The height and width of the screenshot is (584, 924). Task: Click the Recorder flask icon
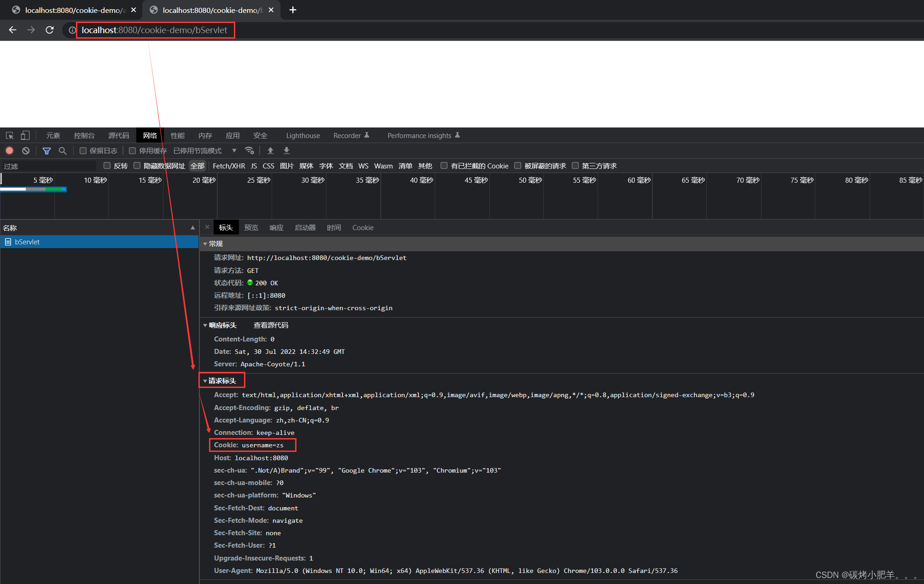point(367,135)
